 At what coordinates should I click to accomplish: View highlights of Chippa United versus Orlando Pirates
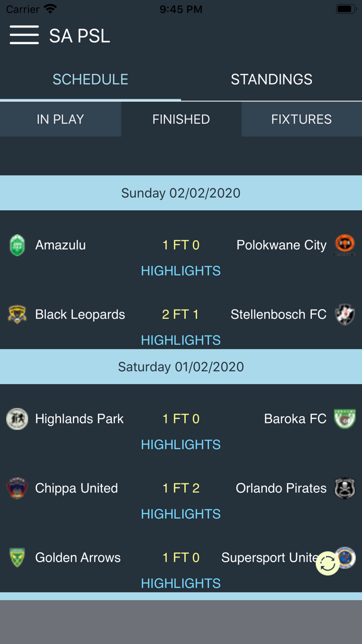coord(180,514)
